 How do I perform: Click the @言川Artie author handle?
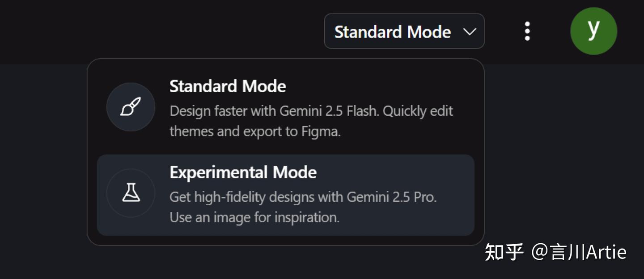(579, 252)
